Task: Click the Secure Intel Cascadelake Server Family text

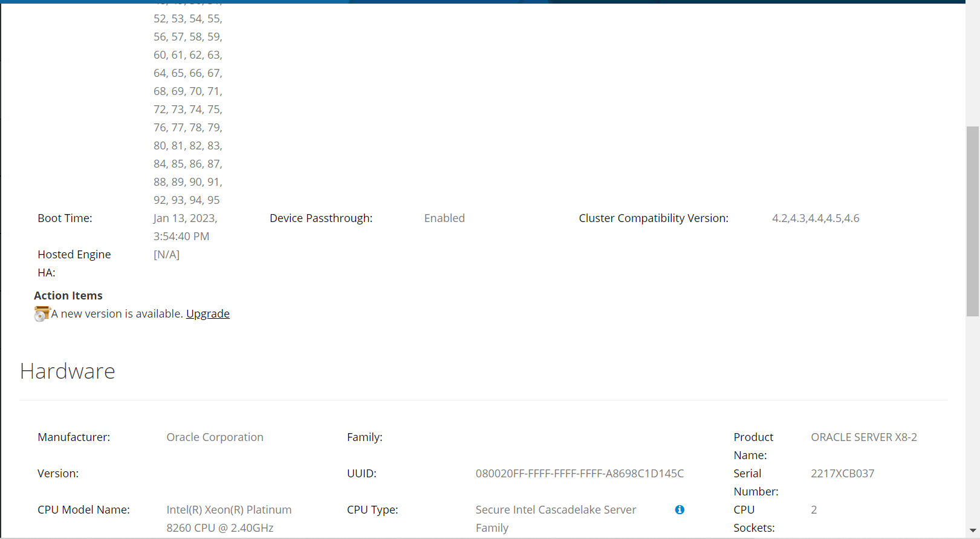Action: 555,518
